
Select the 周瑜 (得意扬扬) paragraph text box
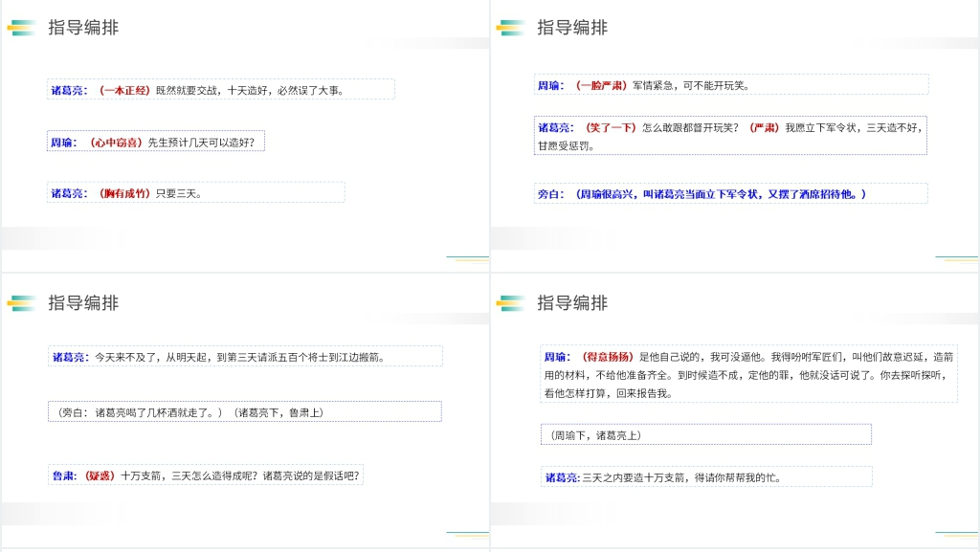tap(748, 374)
